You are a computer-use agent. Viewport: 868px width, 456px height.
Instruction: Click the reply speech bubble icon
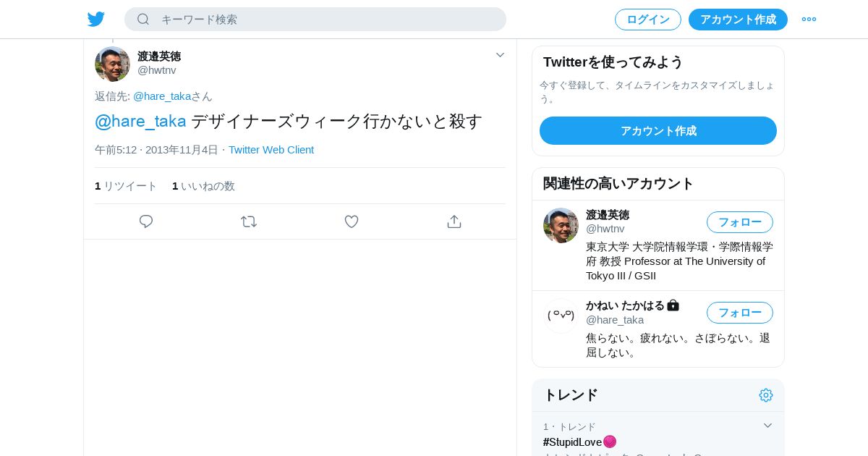pos(146,221)
